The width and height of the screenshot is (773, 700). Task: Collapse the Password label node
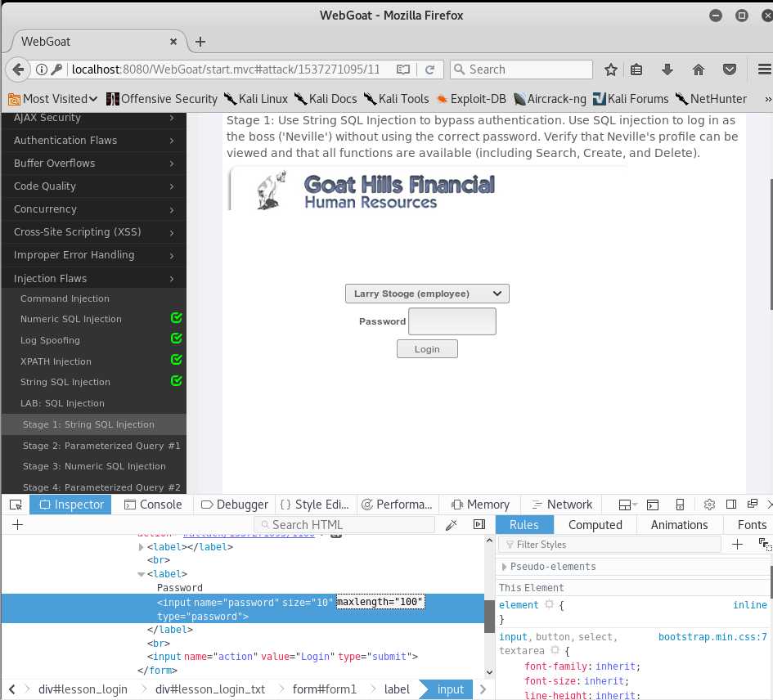point(141,574)
